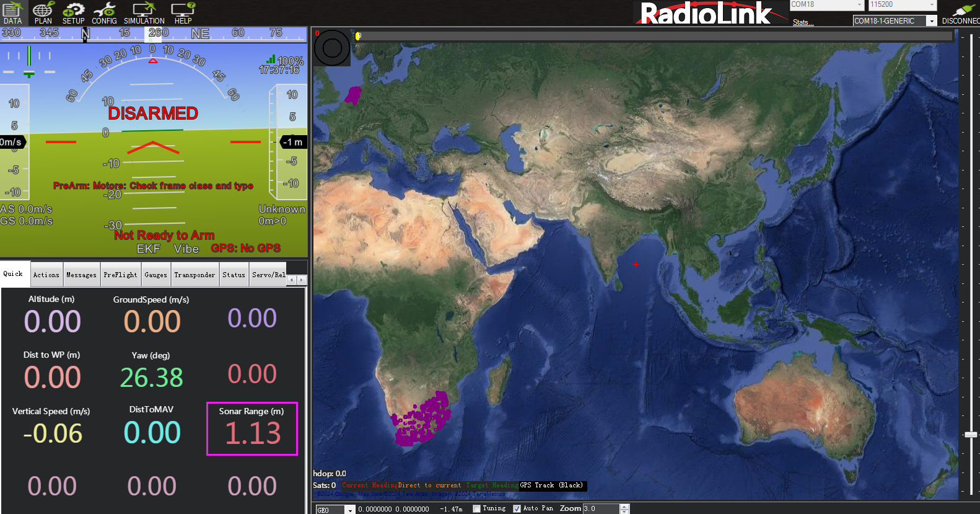Viewport: 980px width, 514px height.
Task: Open the DATA flight data screen
Action: (12, 13)
